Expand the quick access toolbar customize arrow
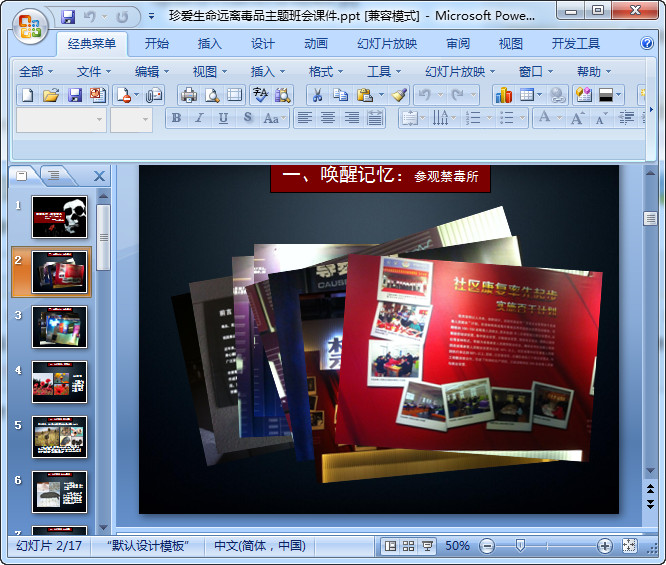Screen dimensions: 666x565 (x=151, y=17)
